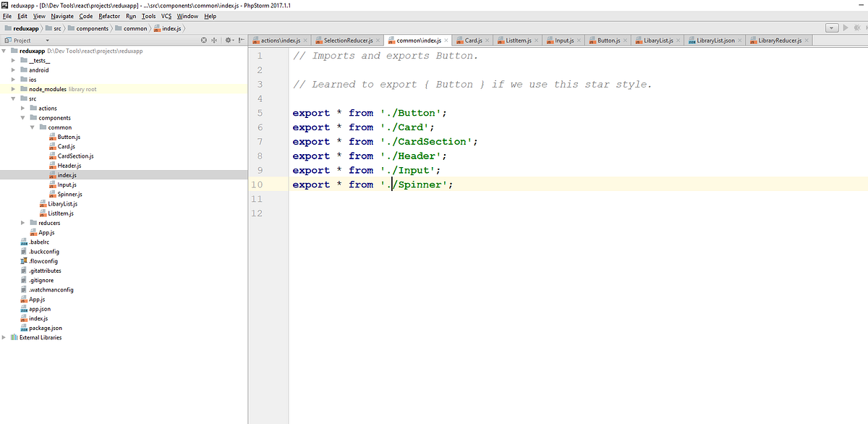Collapse all folders using the collapse-all icon
The image size is (868, 424).
pyautogui.click(x=215, y=40)
